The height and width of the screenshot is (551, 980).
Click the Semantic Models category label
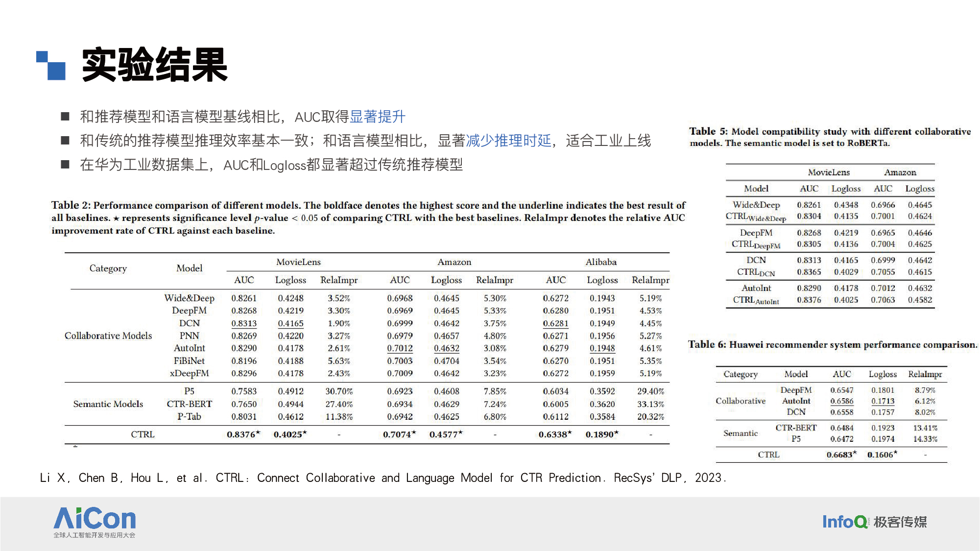click(108, 404)
